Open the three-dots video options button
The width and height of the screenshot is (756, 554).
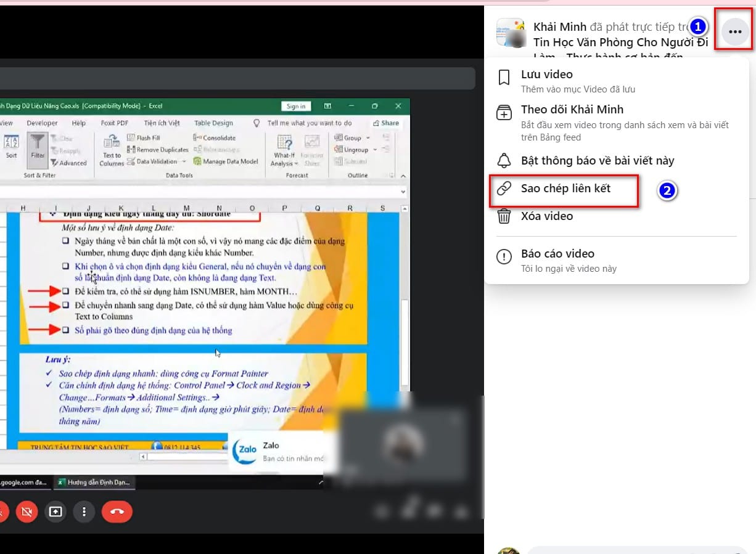click(734, 31)
